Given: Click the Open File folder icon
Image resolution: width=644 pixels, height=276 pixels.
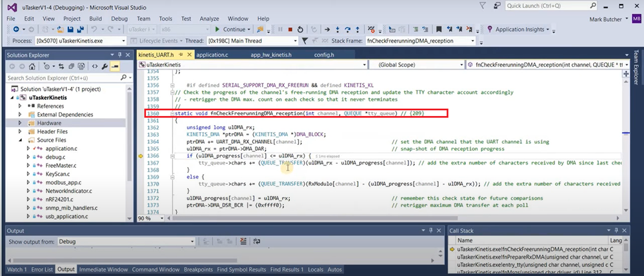Looking at the screenshot, I should tap(61, 30).
